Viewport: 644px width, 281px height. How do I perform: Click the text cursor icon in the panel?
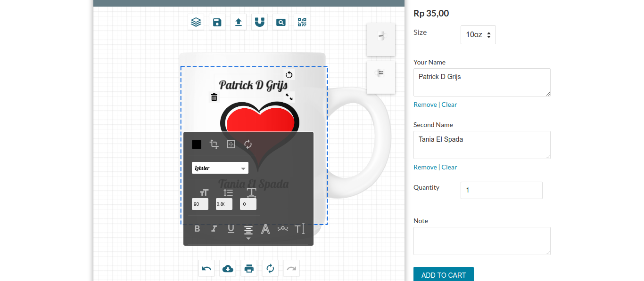click(x=300, y=229)
